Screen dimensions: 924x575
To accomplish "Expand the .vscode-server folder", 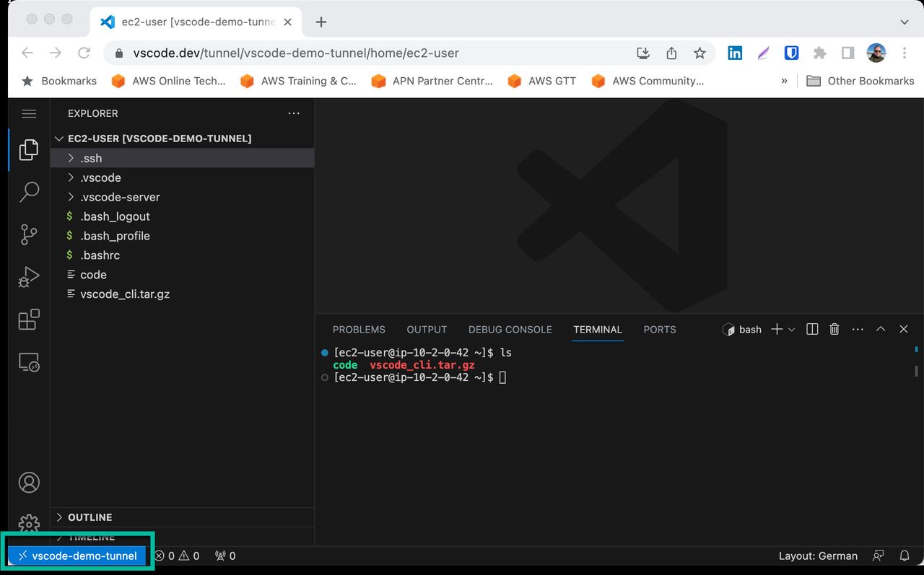I will coord(182,197).
